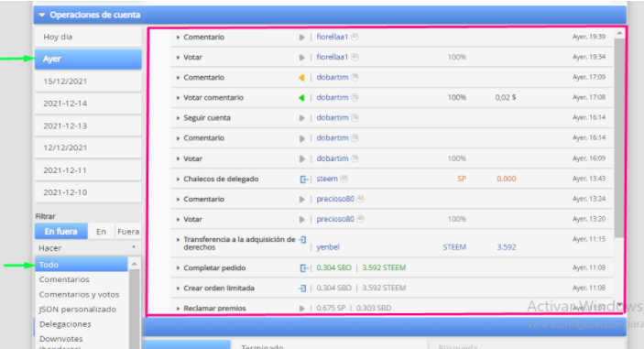This screenshot has width=644, height=349.
Task: Switch filter to En only
Action: click(x=101, y=232)
